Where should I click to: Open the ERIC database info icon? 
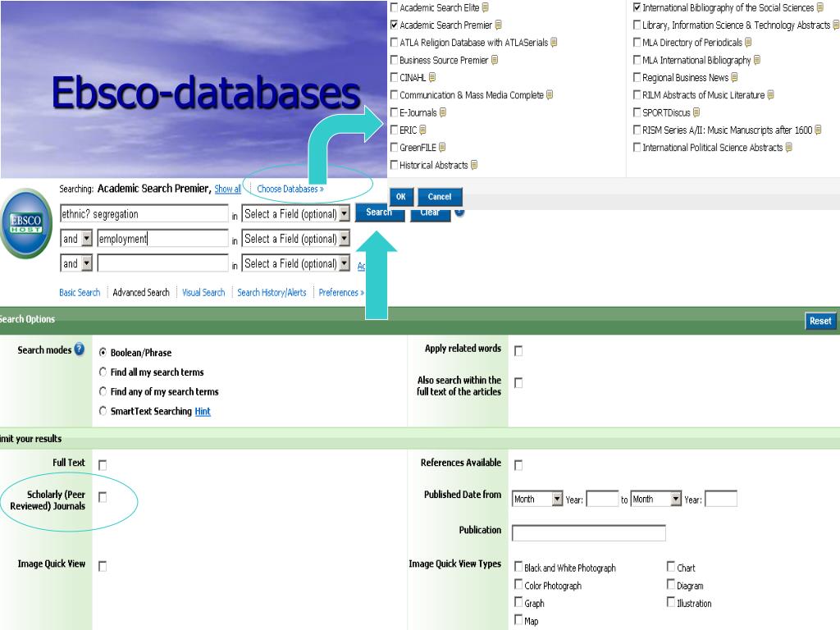click(422, 130)
